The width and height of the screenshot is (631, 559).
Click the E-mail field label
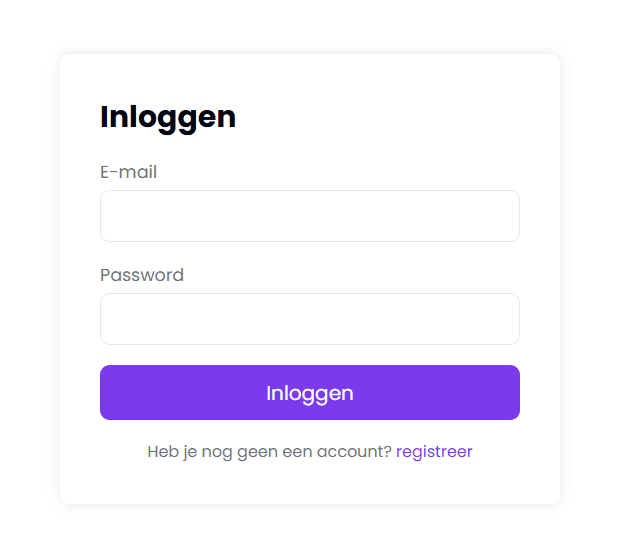[128, 172]
